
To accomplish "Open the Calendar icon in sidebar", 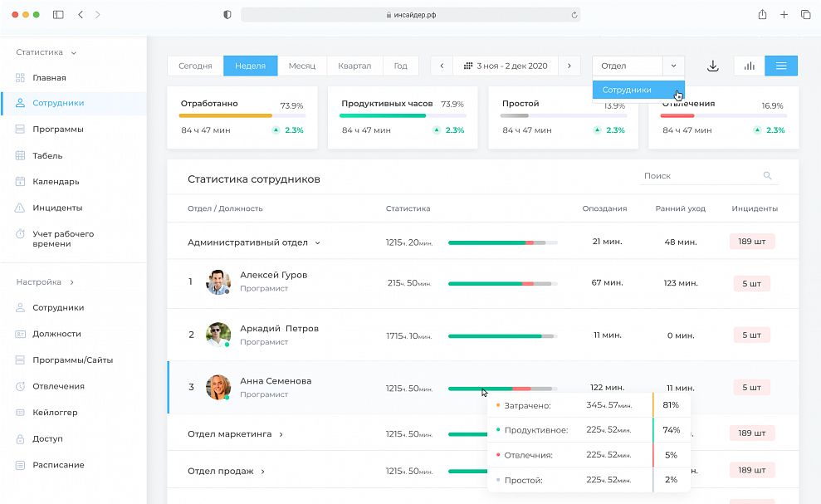I will tap(20, 182).
